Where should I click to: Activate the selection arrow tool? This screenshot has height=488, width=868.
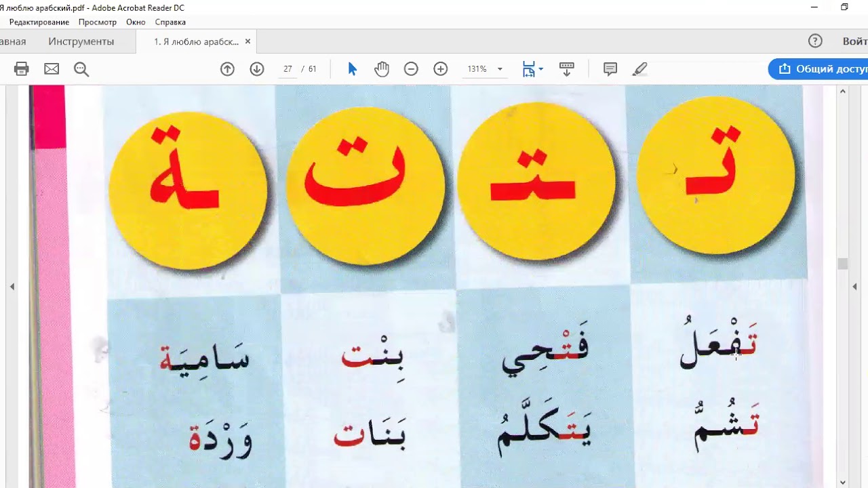pos(352,69)
